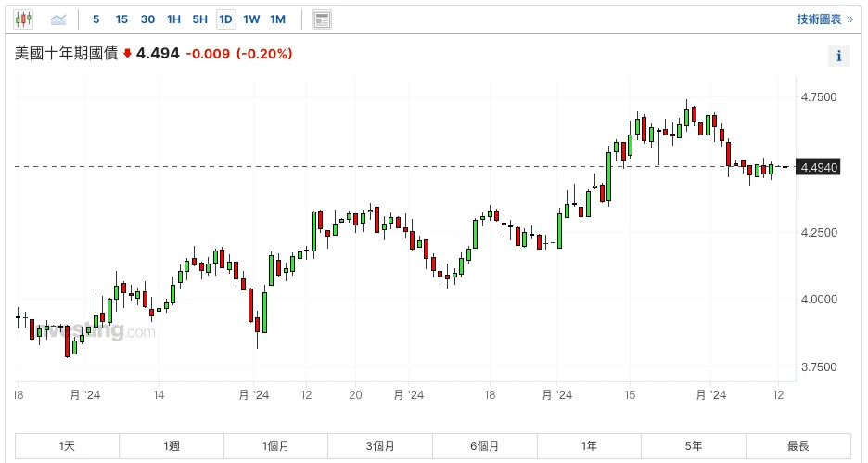Switch to the 1M monthly interval

click(x=277, y=19)
